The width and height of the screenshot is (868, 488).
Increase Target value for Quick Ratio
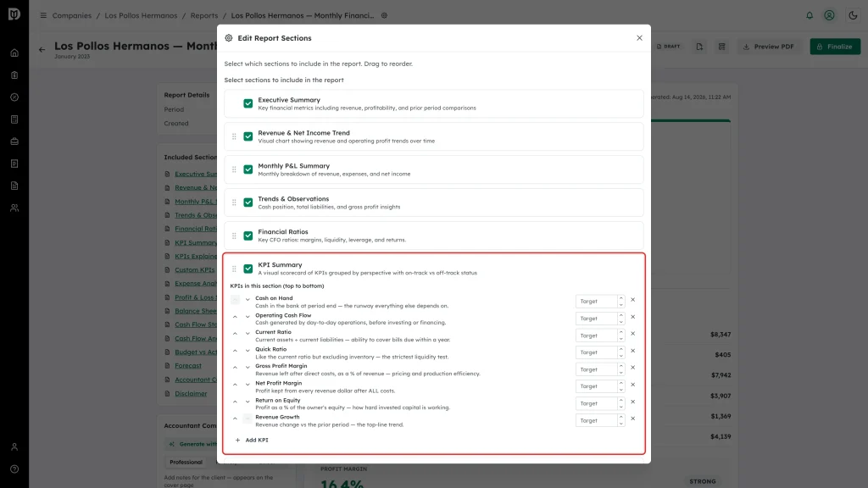click(621, 349)
